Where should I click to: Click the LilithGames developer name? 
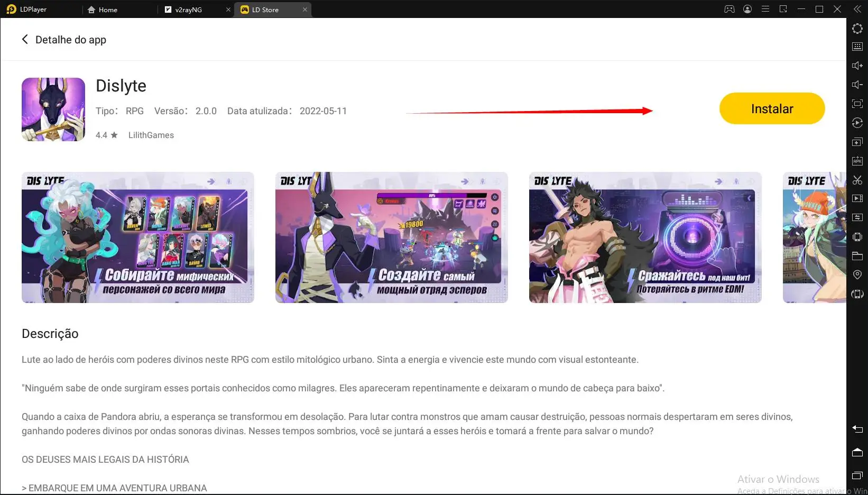(x=151, y=135)
